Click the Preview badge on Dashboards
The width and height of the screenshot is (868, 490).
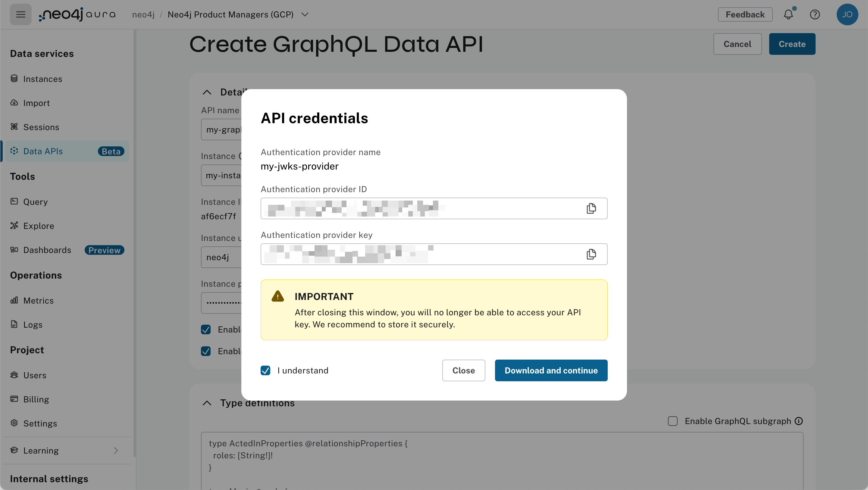pyautogui.click(x=104, y=250)
